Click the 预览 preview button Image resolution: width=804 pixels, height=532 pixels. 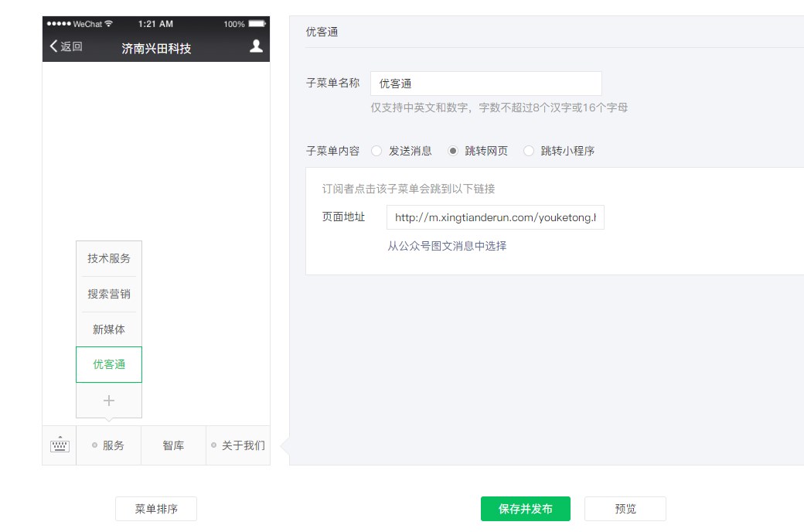(x=625, y=509)
